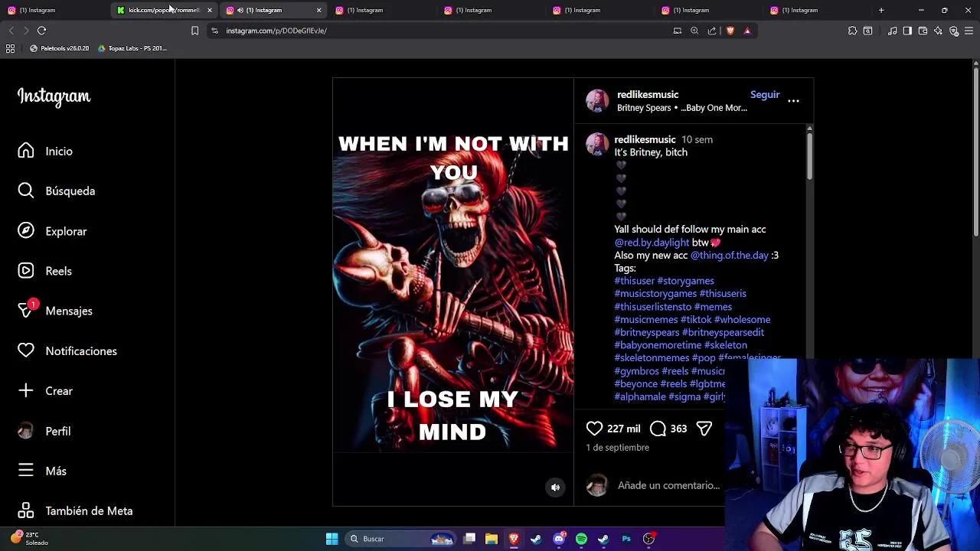Click the 227 mil likes count
This screenshot has height=551, width=980.
pyautogui.click(x=623, y=429)
